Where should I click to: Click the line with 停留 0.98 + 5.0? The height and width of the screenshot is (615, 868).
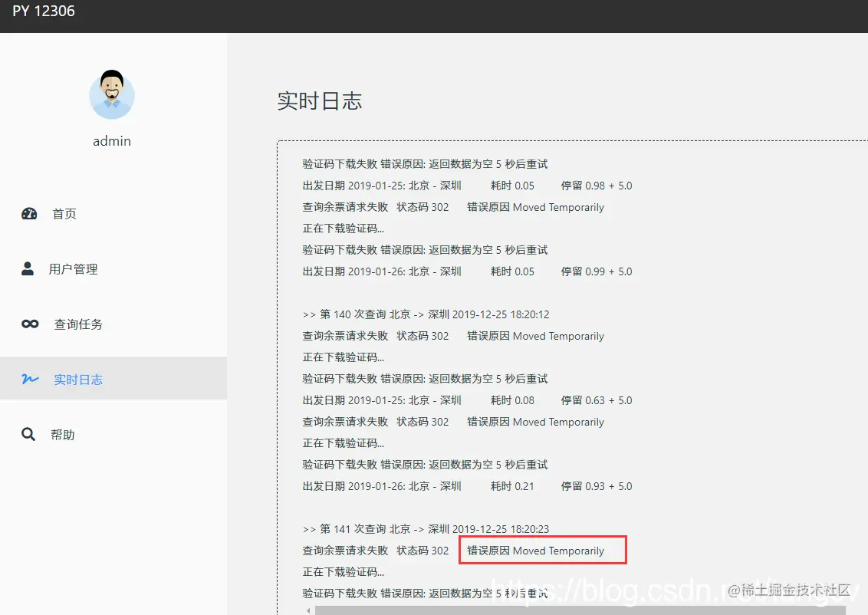click(x=467, y=186)
